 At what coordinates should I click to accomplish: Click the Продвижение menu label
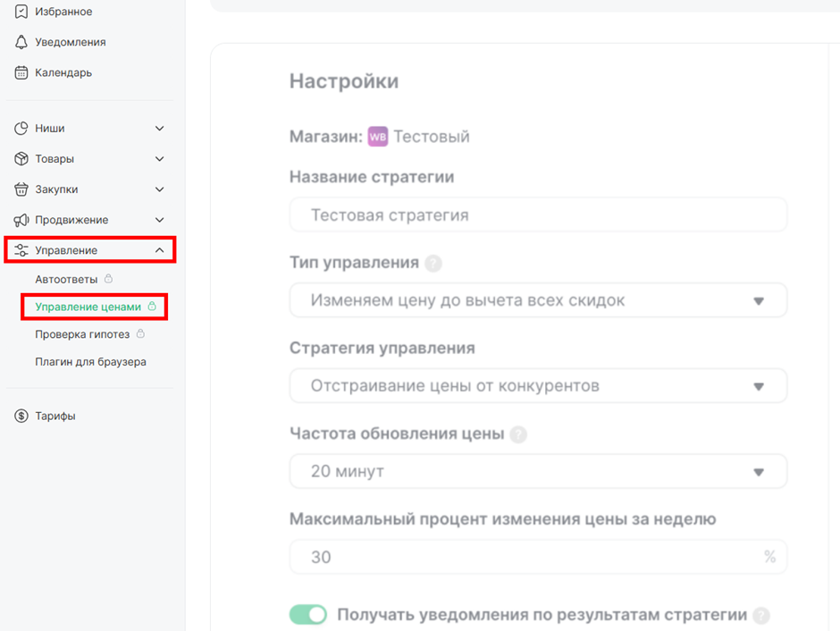pos(71,220)
